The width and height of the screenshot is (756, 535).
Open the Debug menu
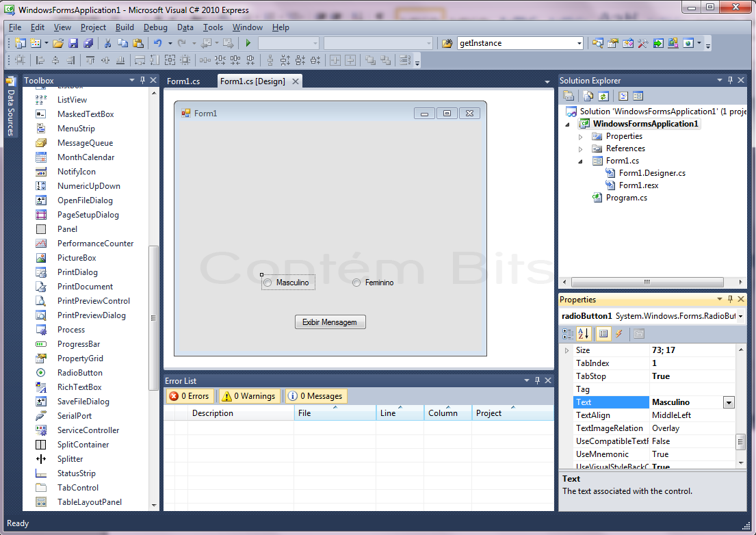(155, 27)
